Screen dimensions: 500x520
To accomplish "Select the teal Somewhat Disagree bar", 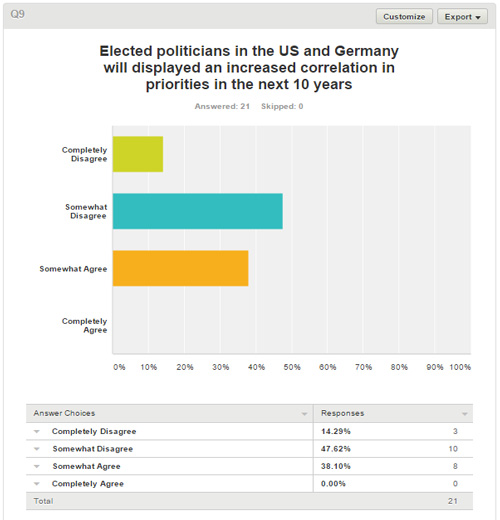I will 198,211.
